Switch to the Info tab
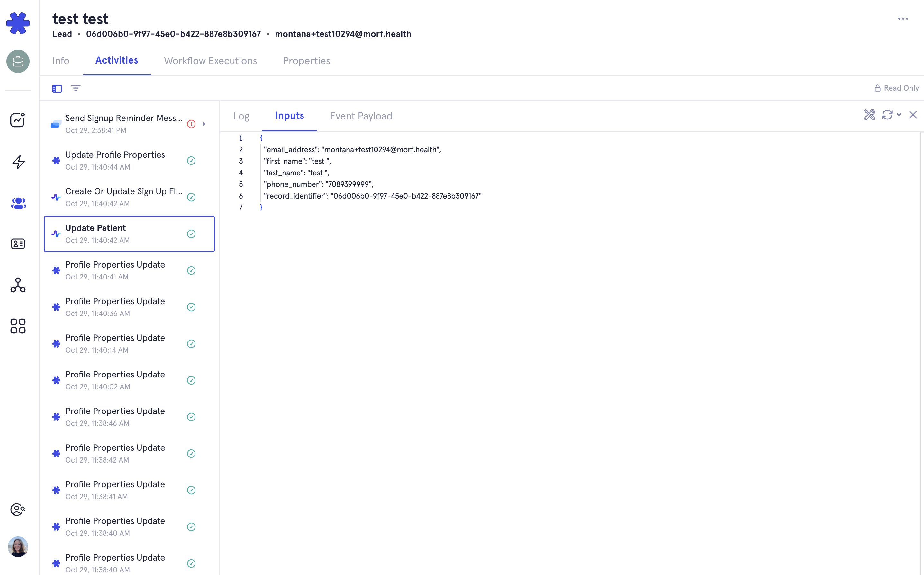The width and height of the screenshot is (924, 575). tap(61, 61)
